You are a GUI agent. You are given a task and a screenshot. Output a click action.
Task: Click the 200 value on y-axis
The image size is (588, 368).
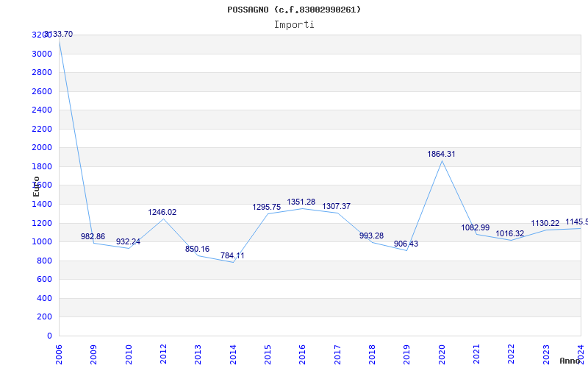(45, 317)
